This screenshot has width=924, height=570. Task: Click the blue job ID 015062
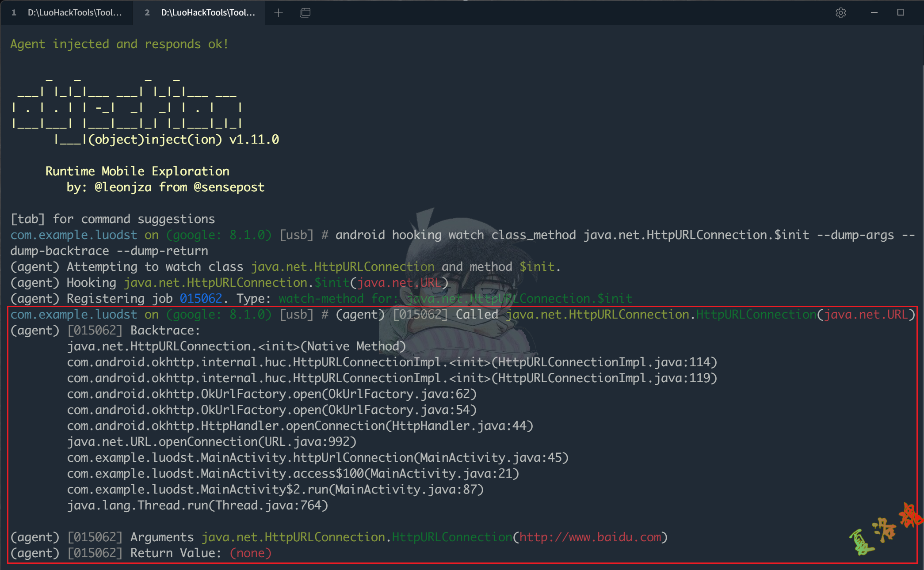(201, 298)
